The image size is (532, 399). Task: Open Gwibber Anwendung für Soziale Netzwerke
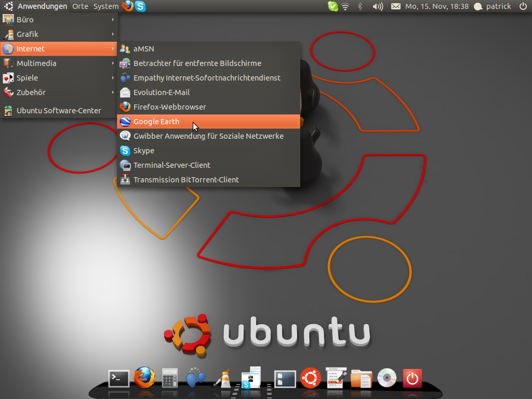point(209,136)
